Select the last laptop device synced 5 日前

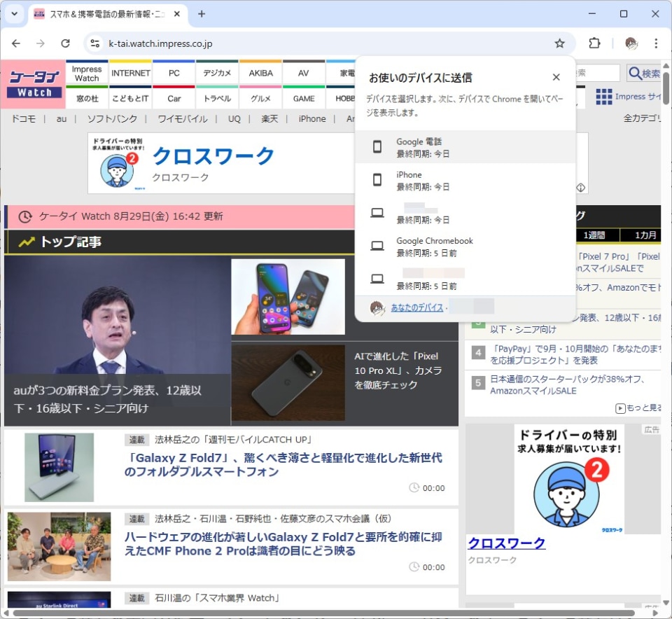[465, 279]
